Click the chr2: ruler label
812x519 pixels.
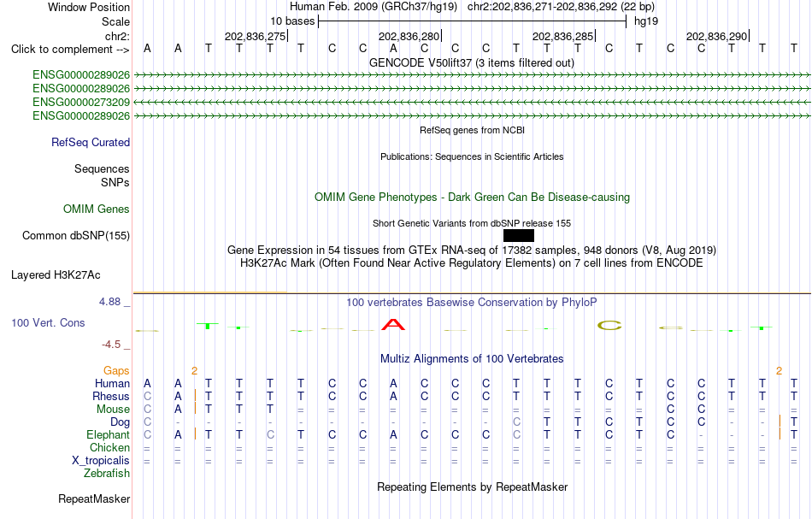[x=117, y=36]
